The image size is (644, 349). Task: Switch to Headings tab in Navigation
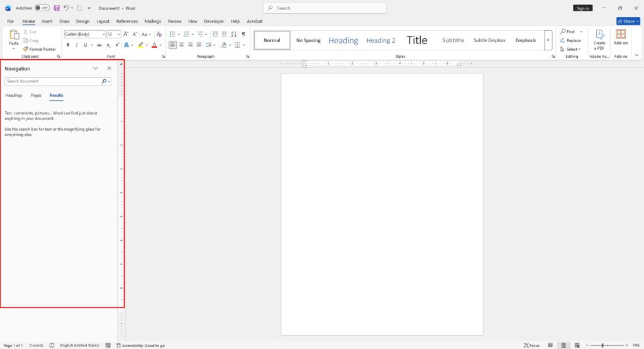14,95
